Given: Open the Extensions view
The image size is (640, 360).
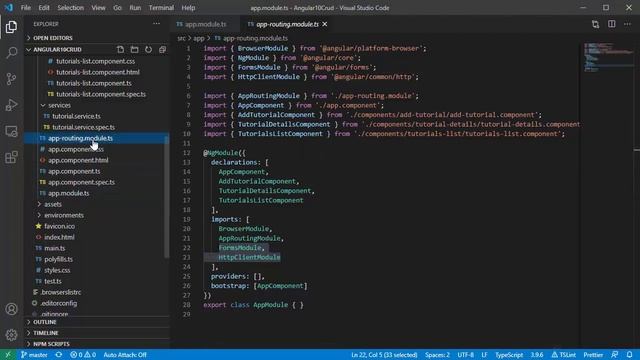Looking at the screenshot, I should (x=11, y=157).
